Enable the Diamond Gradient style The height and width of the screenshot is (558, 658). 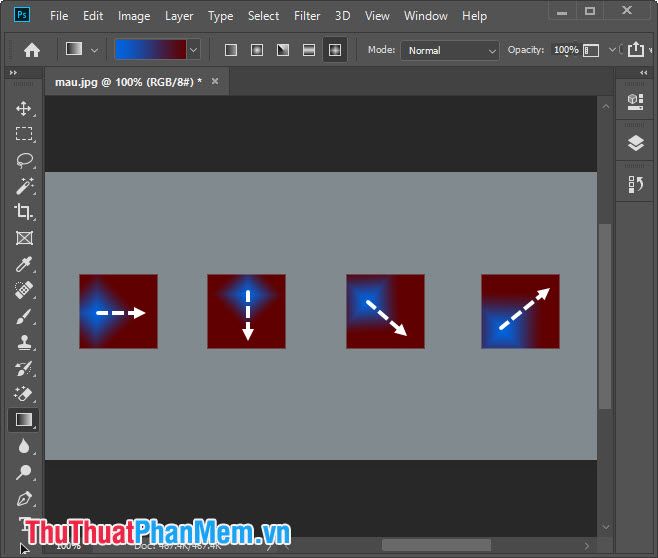click(x=335, y=50)
